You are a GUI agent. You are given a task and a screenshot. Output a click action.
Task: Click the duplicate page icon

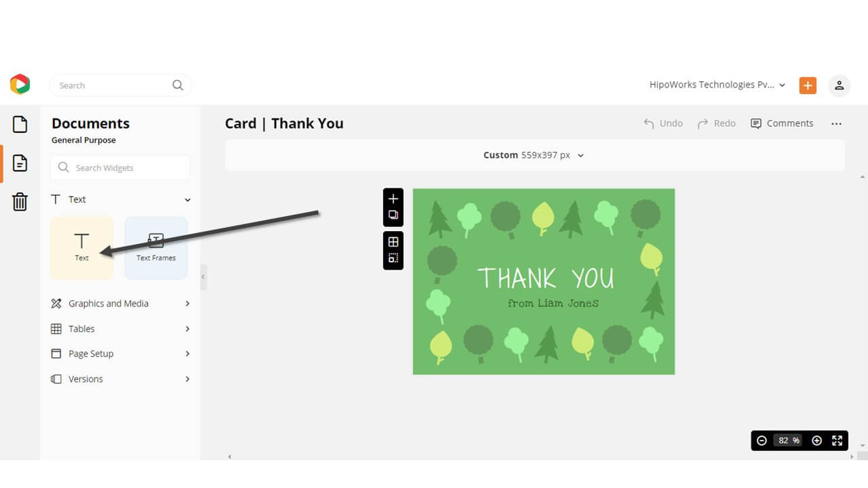pos(393,215)
